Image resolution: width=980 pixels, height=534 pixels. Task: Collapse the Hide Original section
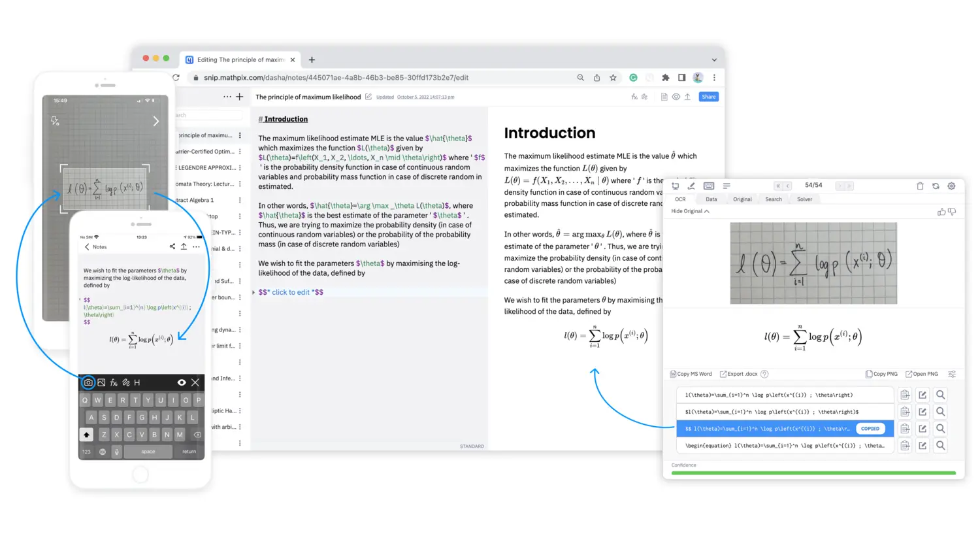pyautogui.click(x=689, y=211)
